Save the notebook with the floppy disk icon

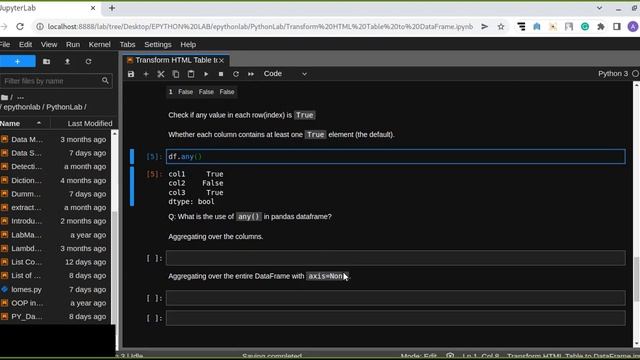[x=131, y=74]
